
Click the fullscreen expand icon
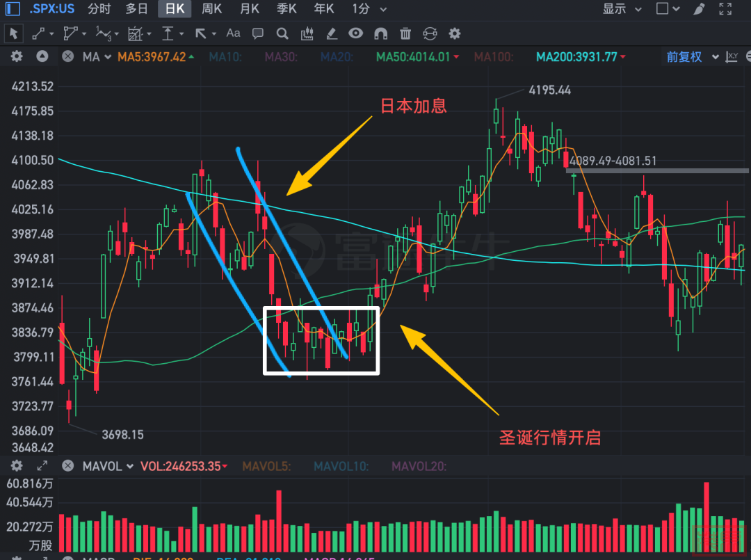coord(725,9)
